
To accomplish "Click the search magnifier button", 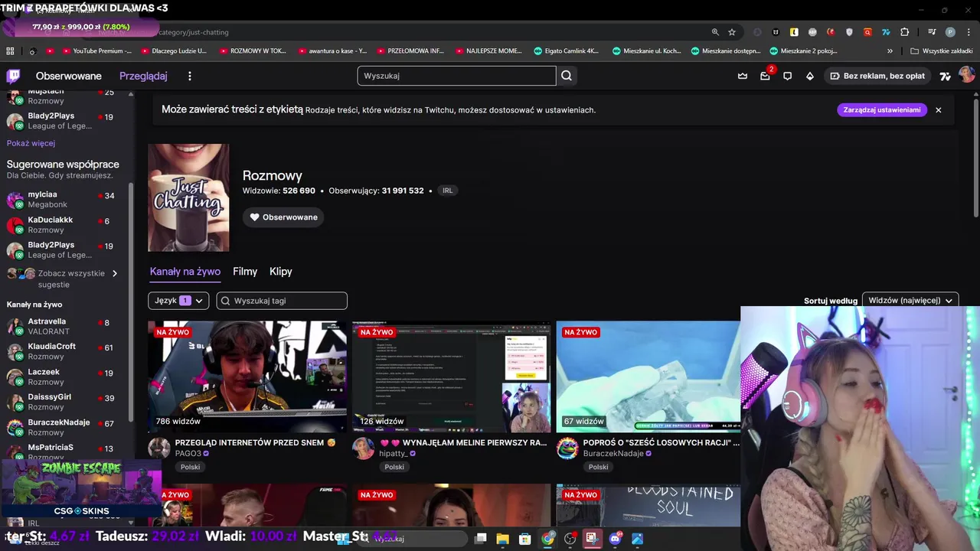I will (567, 76).
